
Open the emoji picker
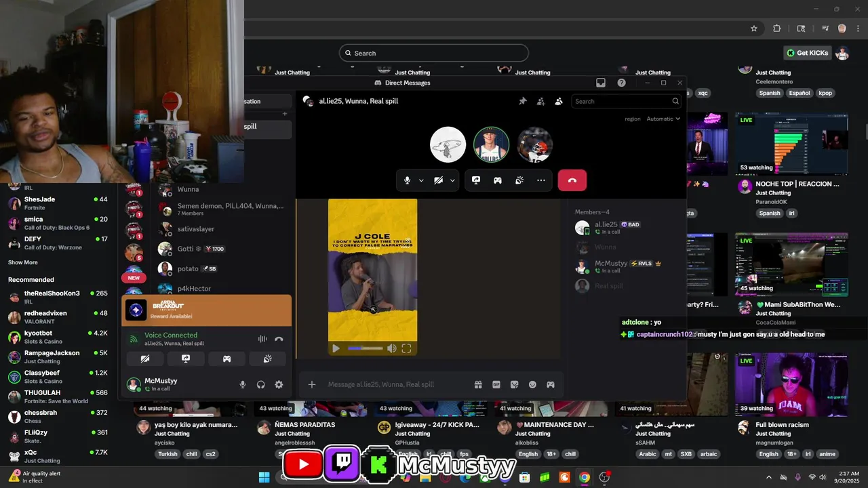[532, 384]
